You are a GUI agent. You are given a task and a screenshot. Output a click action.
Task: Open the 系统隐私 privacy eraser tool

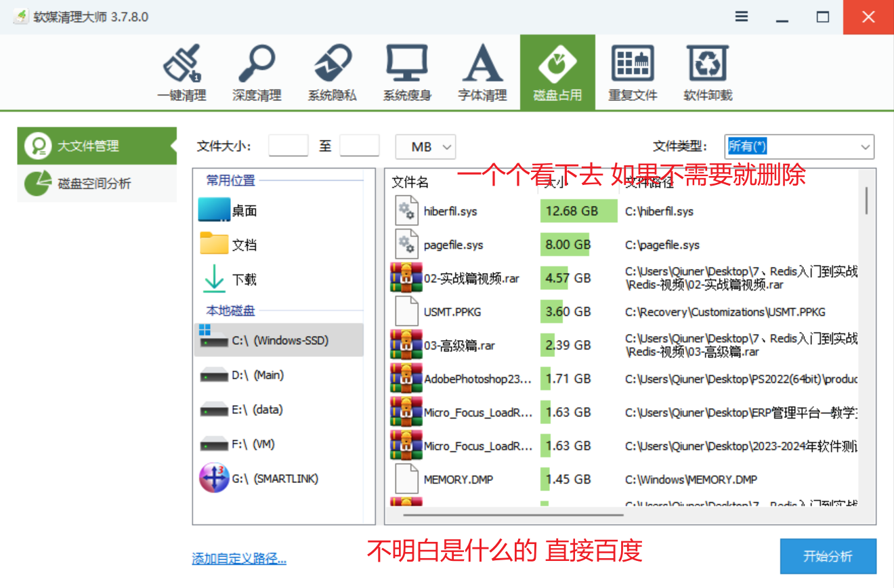(x=332, y=73)
